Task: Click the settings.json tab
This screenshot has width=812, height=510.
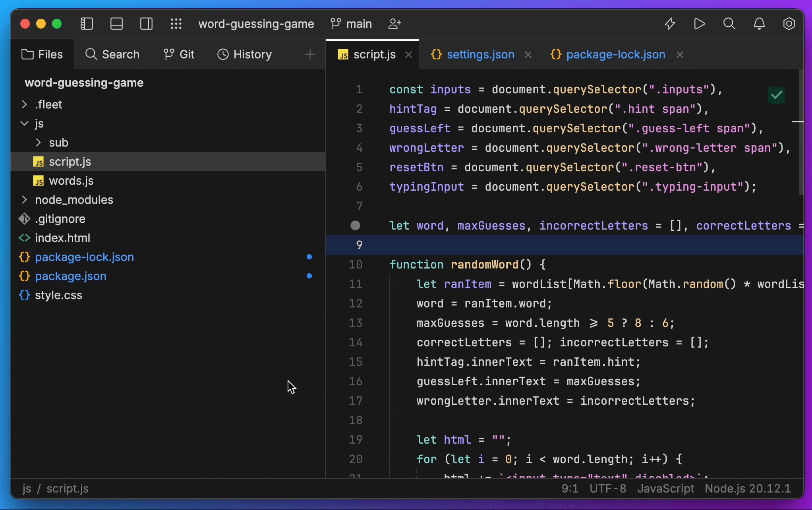Action: tap(481, 54)
